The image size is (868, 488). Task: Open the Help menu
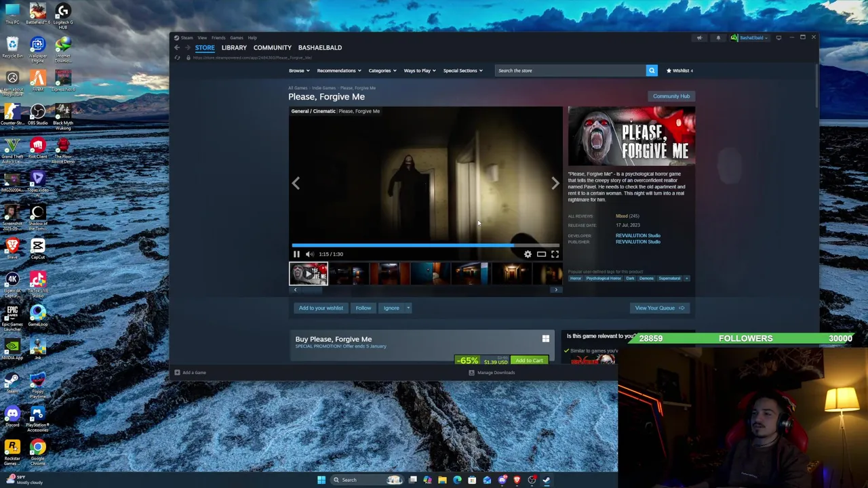(x=252, y=38)
